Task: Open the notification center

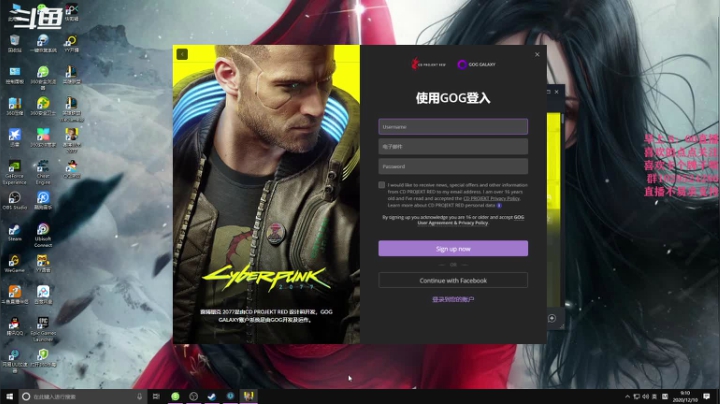Action: (707, 396)
